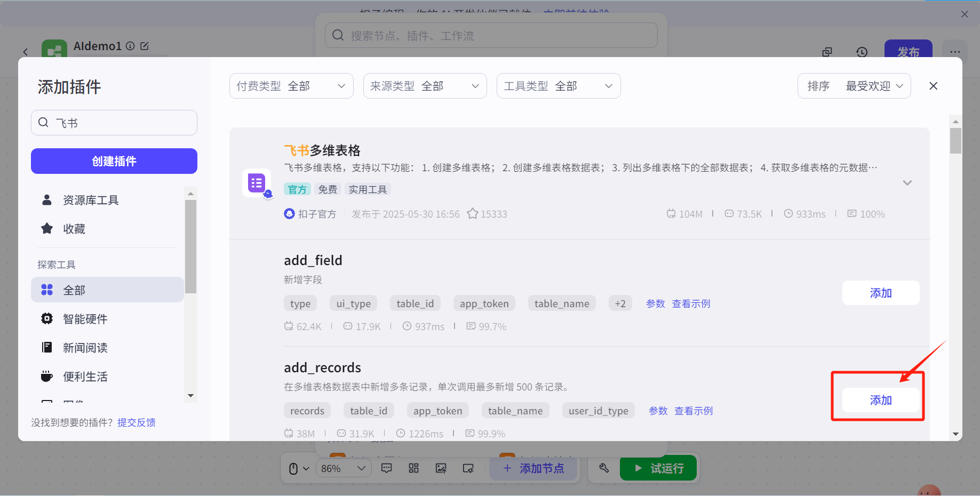
Task: Open the 86% zoom dropdown
Action: [344, 468]
